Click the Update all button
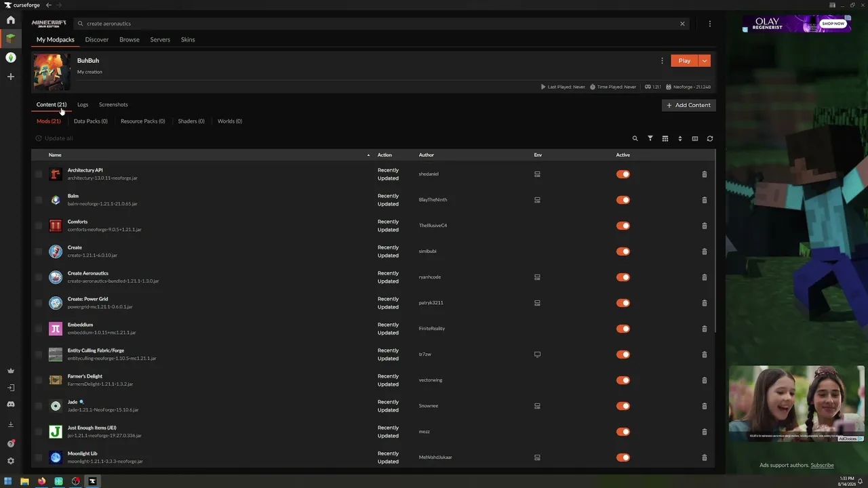The height and width of the screenshot is (488, 868). tap(54, 138)
